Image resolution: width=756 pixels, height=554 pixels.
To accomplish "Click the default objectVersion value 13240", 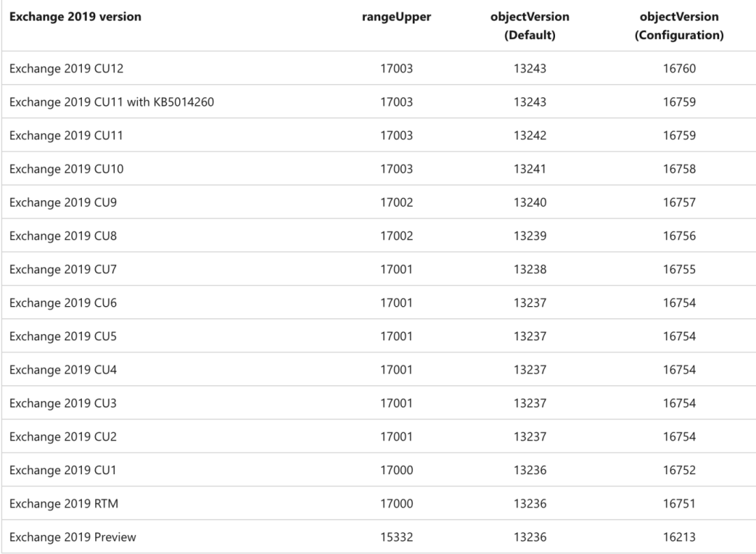I will 529,202.
